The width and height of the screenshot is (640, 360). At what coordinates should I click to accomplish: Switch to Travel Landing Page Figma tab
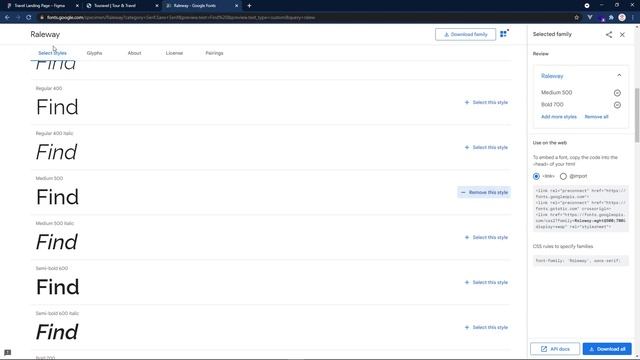(x=40, y=6)
